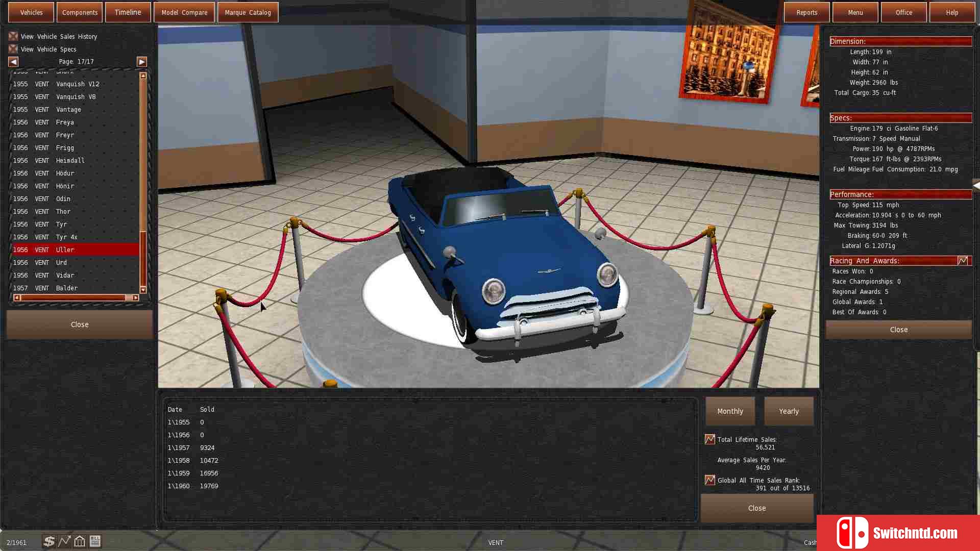Click the VENT company name in status bar
Viewport: 980px width, 551px height.
[x=496, y=543]
